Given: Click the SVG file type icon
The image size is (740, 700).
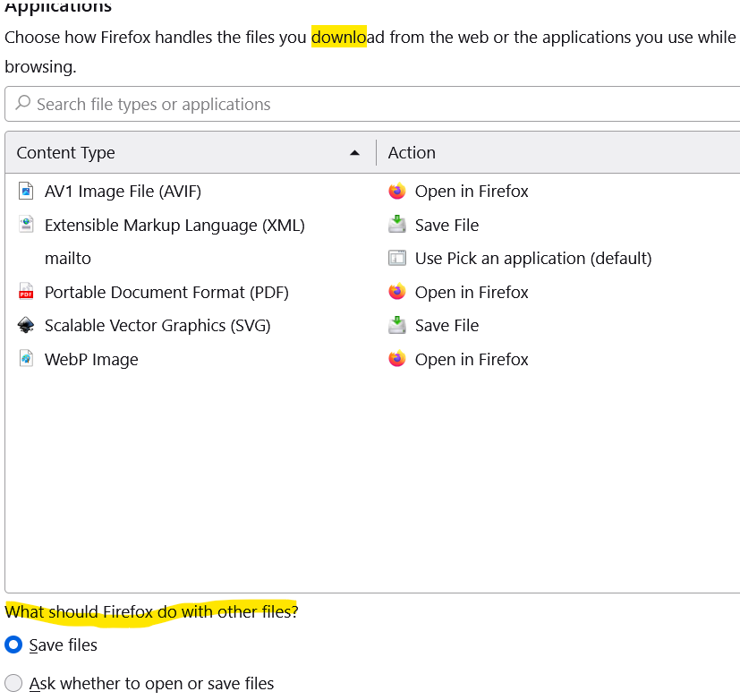Looking at the screenshot, I should (26, 325).
